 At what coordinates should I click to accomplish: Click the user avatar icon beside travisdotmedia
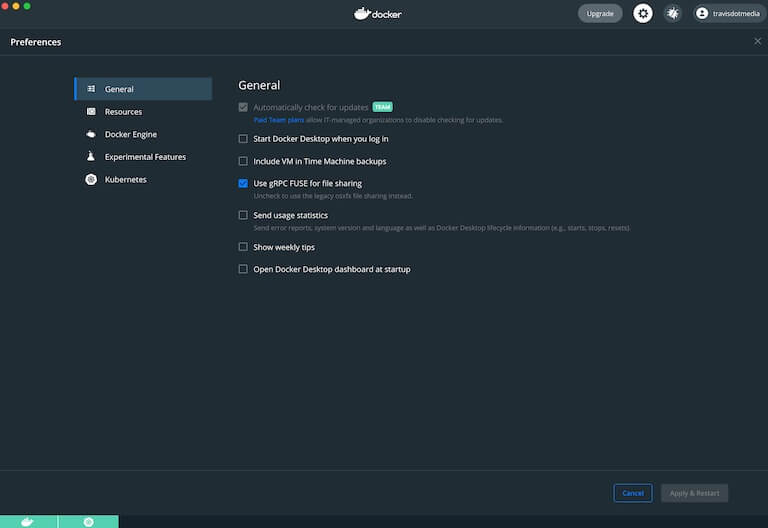pyautogui.click(x=701, y=13)
